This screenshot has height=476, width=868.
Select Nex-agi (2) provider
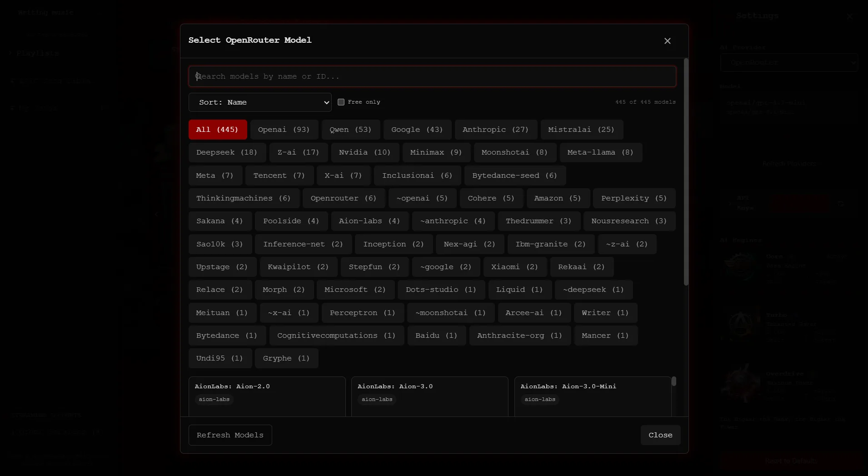(470, 244)
